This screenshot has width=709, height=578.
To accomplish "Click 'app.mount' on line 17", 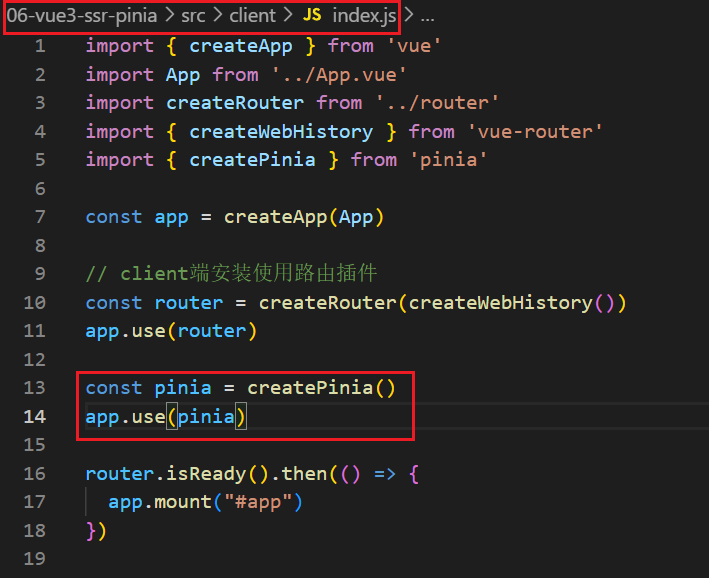I will tap(160, 502).
